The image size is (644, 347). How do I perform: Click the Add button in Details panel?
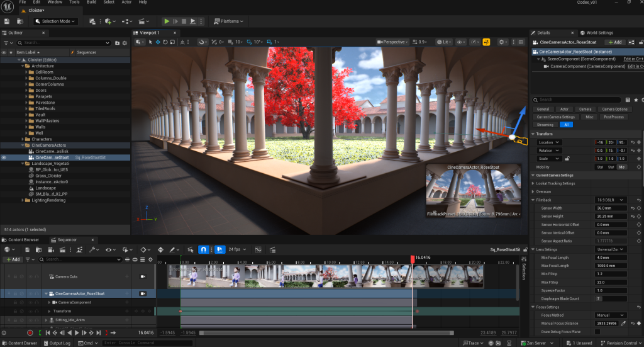614,42
